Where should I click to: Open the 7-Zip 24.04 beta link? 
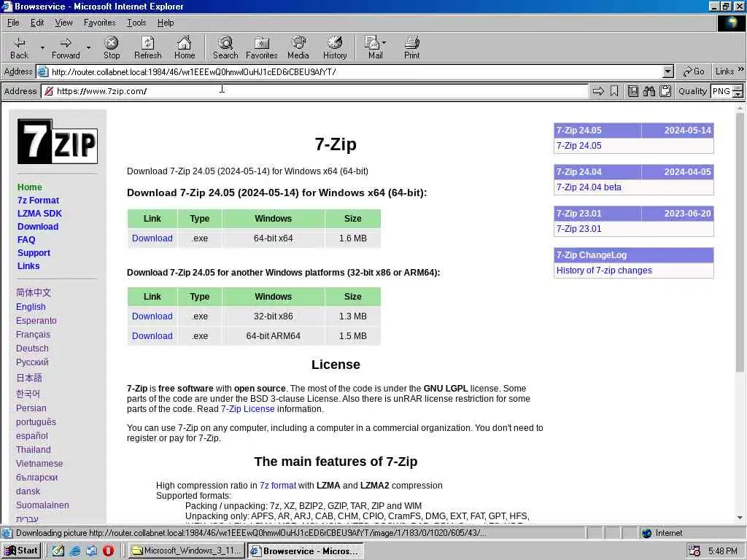589,187
